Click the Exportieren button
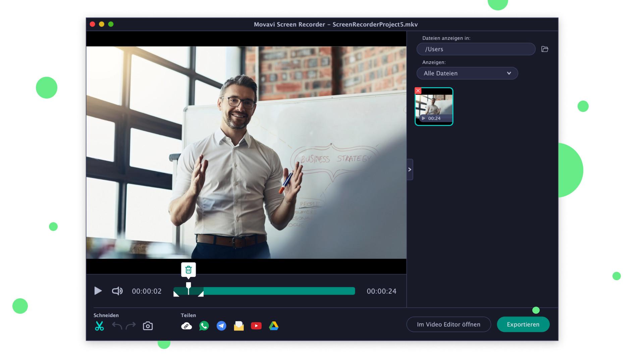 [x=523, y=324]
